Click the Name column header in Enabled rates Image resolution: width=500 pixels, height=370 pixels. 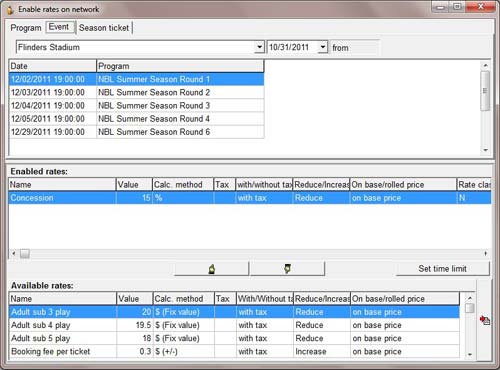coord(62,185)
